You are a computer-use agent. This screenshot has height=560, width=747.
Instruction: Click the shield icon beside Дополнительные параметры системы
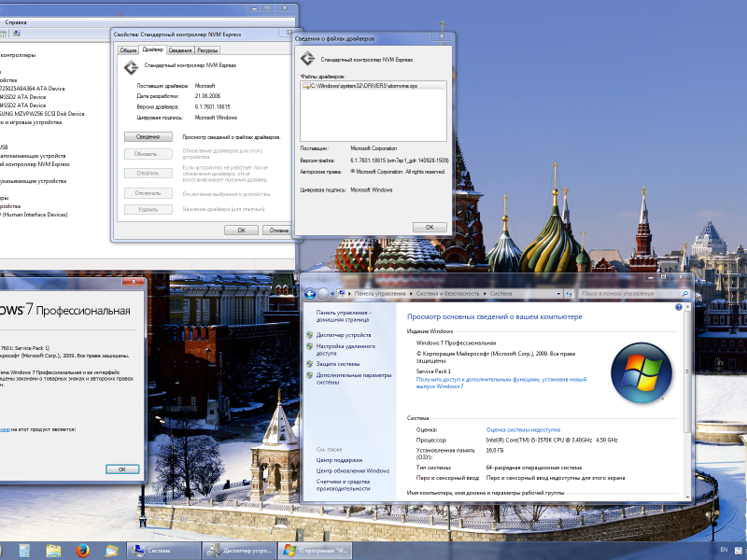(x=310, y=375)
